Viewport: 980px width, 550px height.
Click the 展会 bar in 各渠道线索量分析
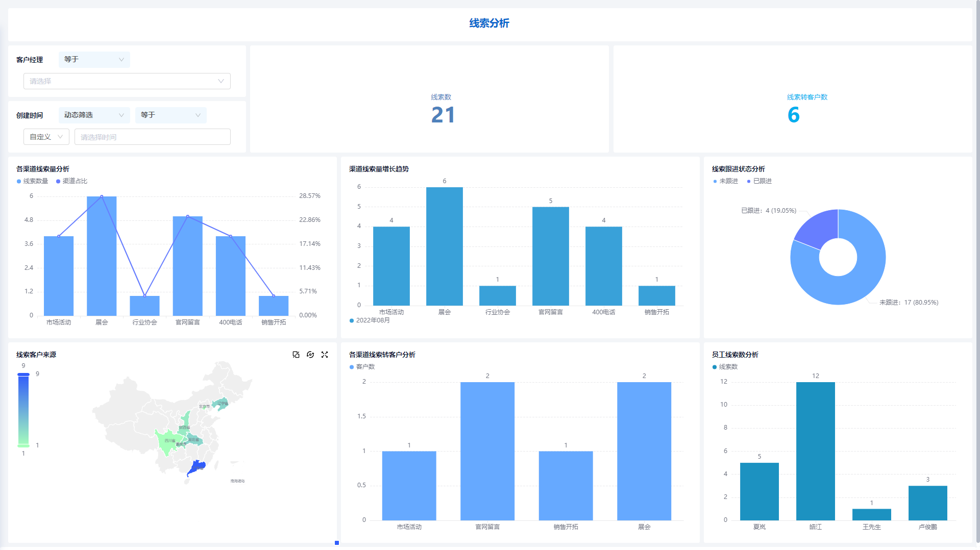102,256
